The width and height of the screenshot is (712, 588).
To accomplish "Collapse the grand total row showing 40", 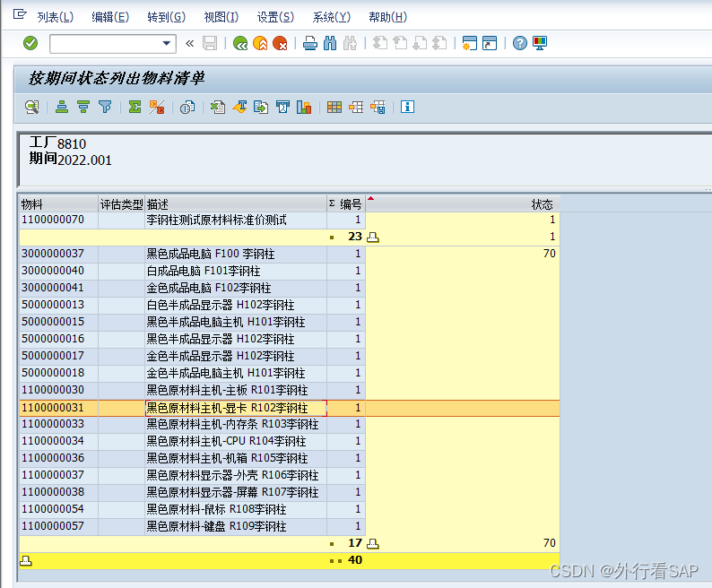I will pyautogui.click(x=26, y=561).
